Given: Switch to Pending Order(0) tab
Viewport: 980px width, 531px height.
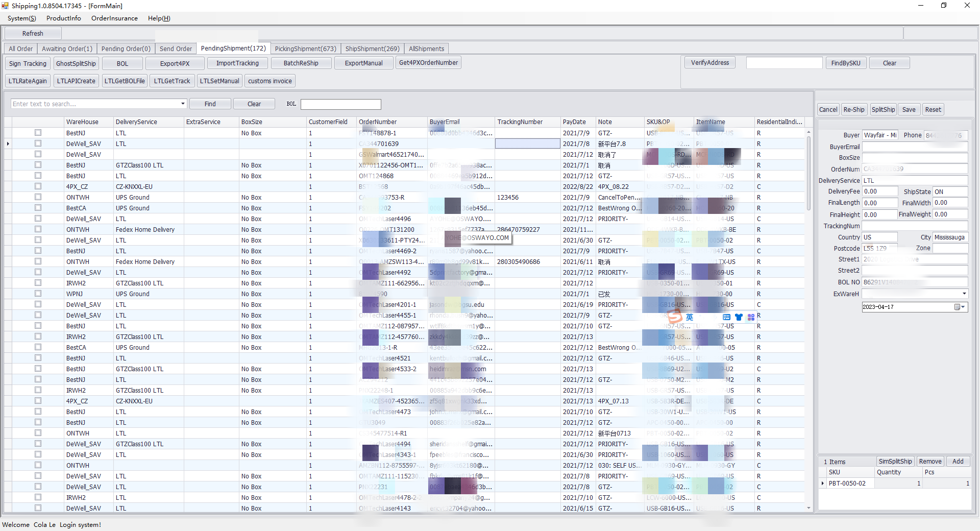Looking at the screenshot, I should (126, 49).
